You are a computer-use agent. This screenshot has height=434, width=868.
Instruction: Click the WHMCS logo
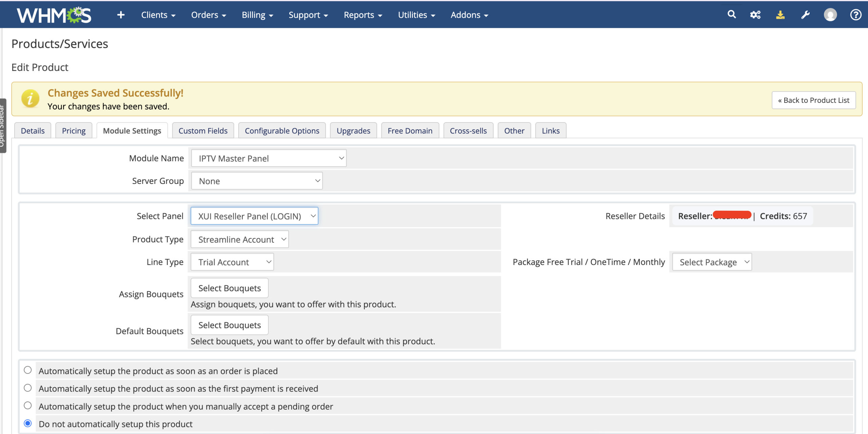[x=54, y=15]
